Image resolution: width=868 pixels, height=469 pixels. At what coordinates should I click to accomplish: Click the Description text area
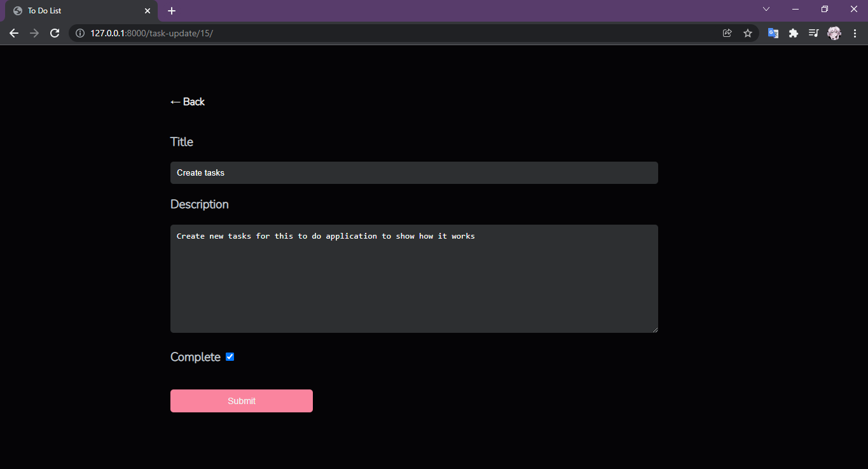[x=413, y=278]
